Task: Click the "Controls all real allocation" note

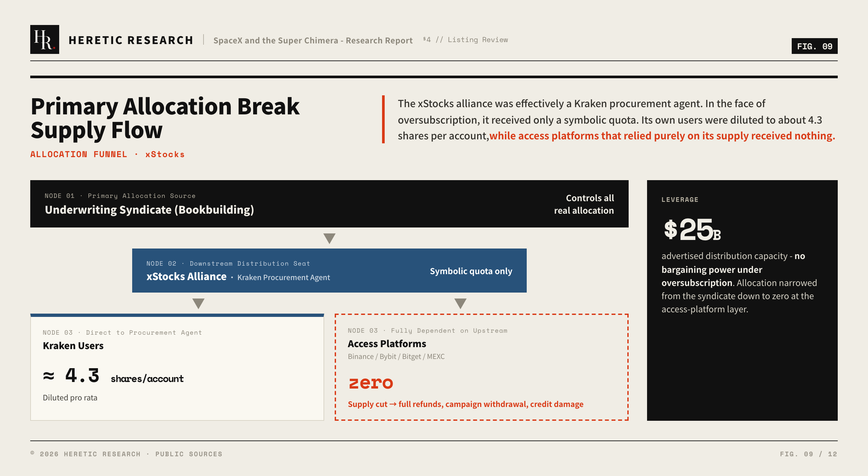Action: (x=584, y=204)
